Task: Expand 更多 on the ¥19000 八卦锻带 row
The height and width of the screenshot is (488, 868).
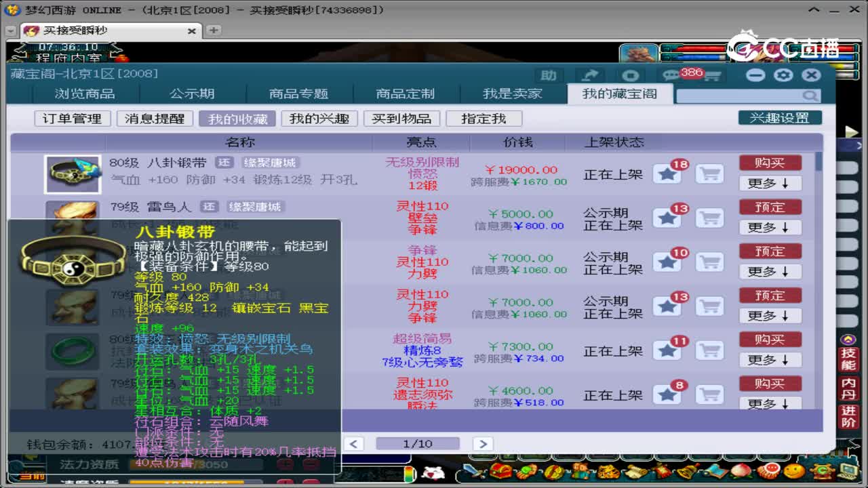Action: pos(770,183)
